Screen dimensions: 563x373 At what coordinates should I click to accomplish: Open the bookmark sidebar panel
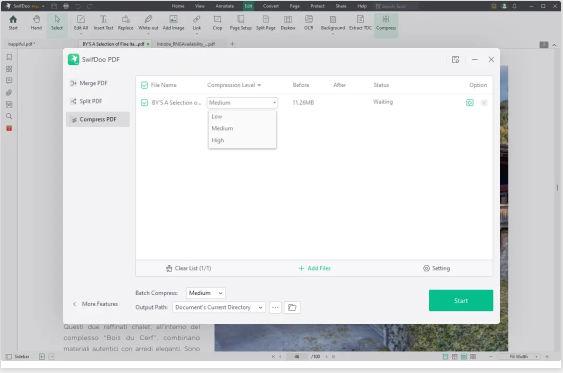click(9, 57)
